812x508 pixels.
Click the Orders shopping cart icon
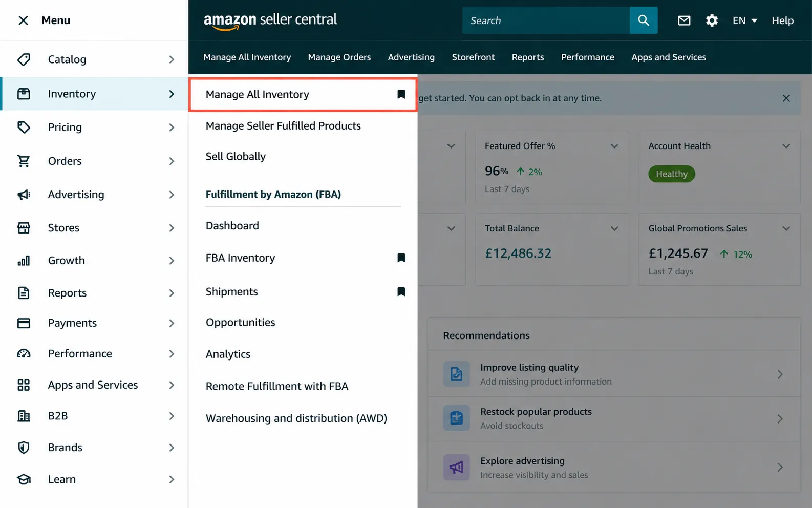(x=24, y=161)
